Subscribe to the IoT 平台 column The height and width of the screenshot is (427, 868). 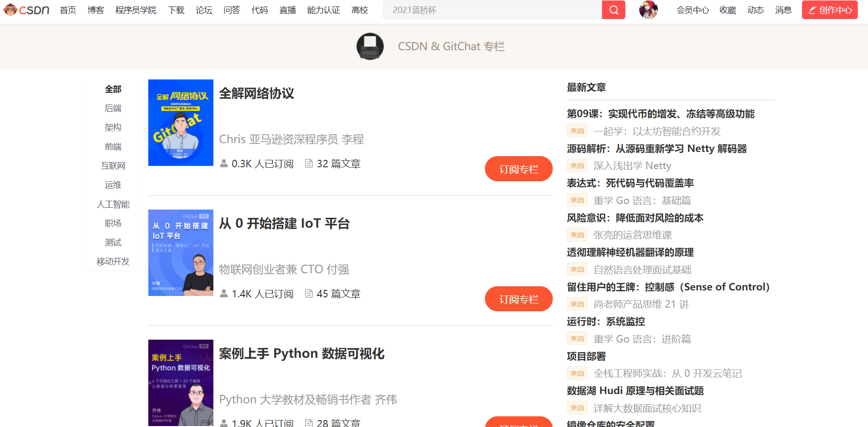[x=519, y=299]
